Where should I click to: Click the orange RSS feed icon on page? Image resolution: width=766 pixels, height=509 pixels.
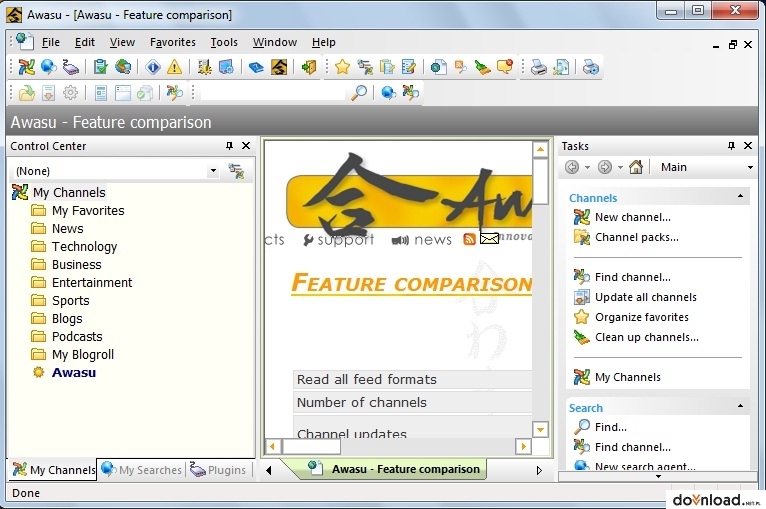[x=469, y=239]
